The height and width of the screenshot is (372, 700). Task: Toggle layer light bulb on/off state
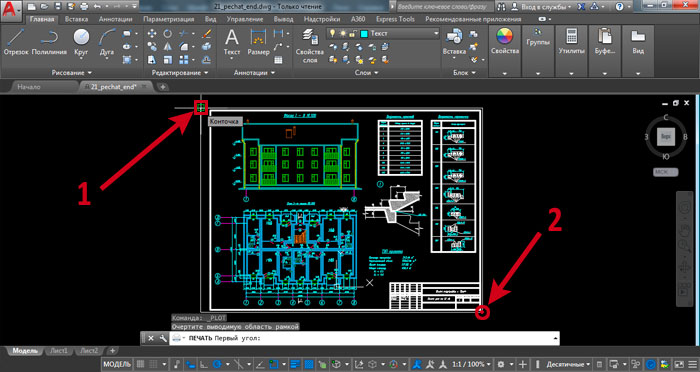click(x=332, y=33)
